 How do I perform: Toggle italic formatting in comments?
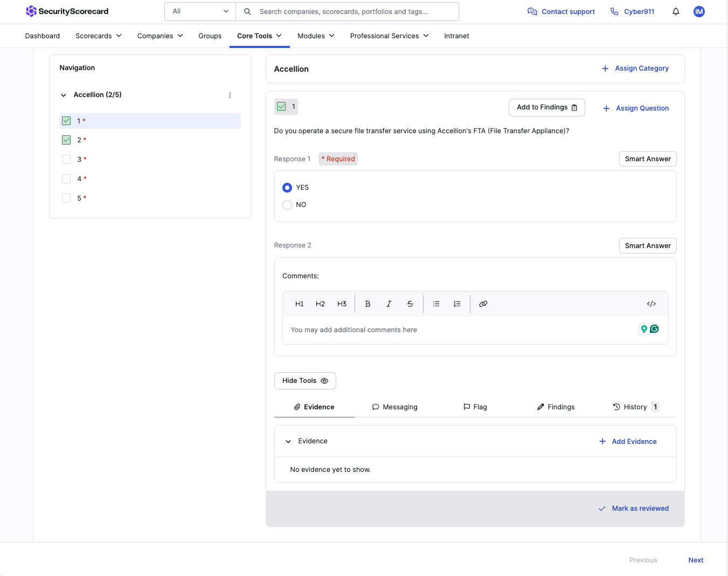tap(389, 304)
